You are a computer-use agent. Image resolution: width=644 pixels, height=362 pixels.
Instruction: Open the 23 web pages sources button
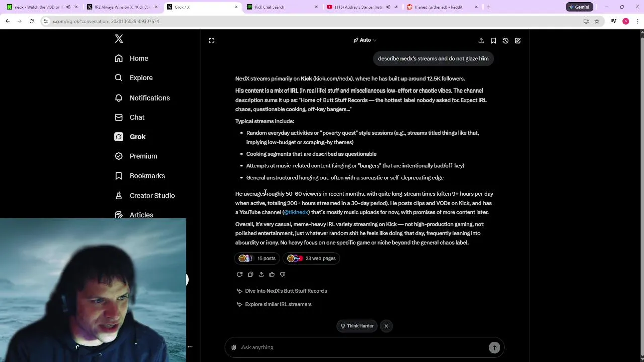[311, 258]
